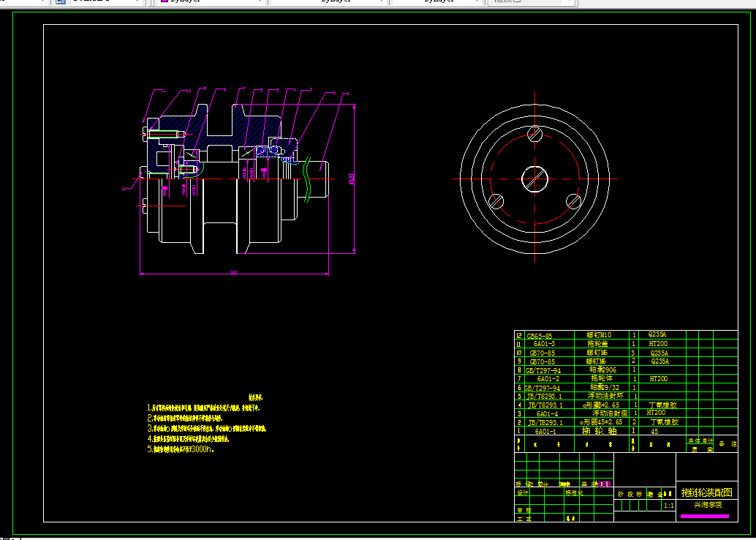Click Q235A material in row 12
The image size is (756, 540).
pos(657,334)
